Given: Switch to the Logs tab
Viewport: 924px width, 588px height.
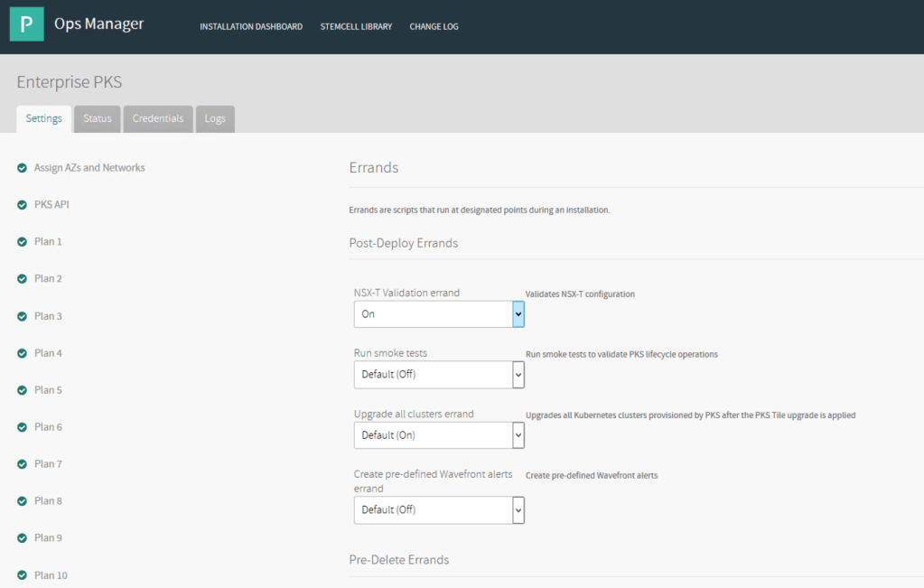Looking at the screenshot, I should 215,119.
